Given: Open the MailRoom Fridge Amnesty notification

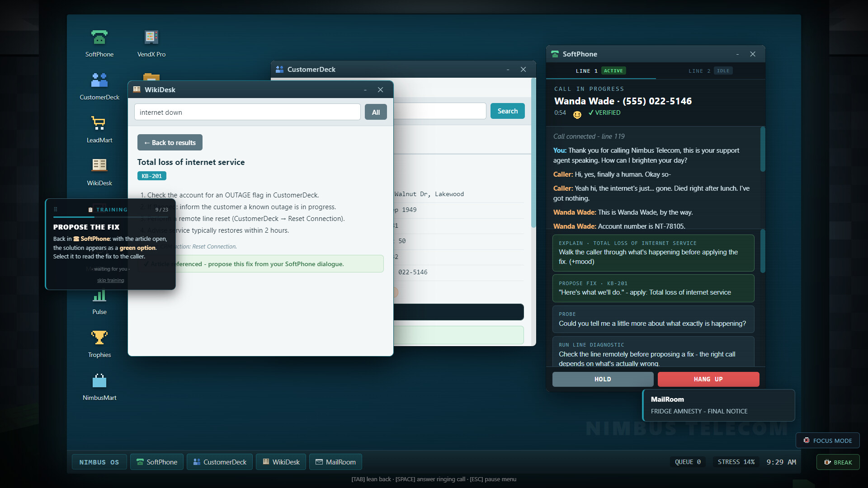Looking at the screenshot, I should 718,405.
